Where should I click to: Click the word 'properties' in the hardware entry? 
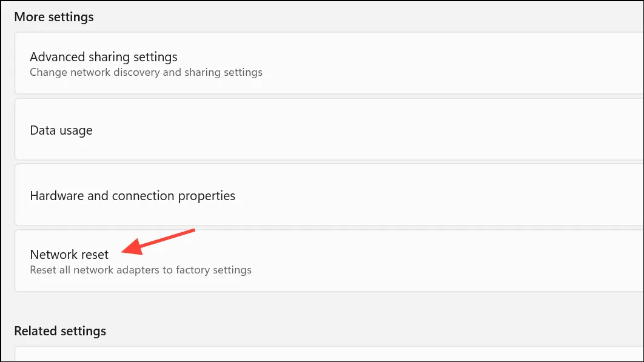coord(207,196)
